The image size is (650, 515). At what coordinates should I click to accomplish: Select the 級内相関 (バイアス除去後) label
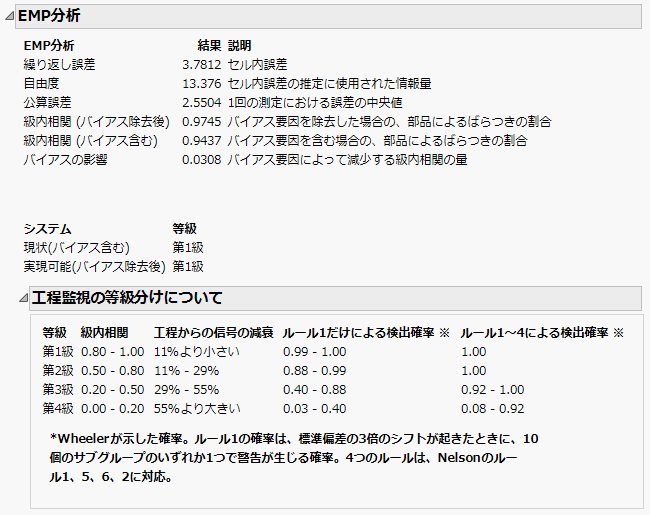pyautogui.click(x=97, y=121)
